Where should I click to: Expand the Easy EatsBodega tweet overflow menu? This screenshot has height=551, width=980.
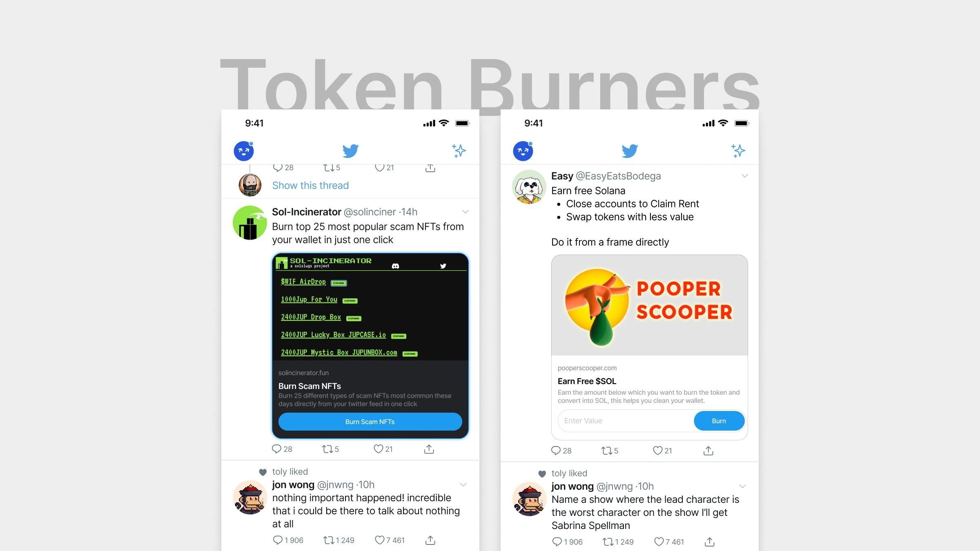(x=745, y=176)
